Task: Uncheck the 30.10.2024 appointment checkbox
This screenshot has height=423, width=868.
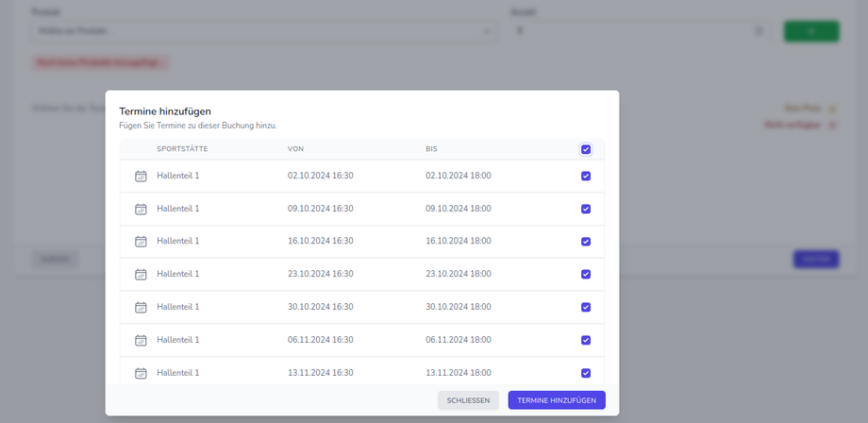Action: [586, 307]
